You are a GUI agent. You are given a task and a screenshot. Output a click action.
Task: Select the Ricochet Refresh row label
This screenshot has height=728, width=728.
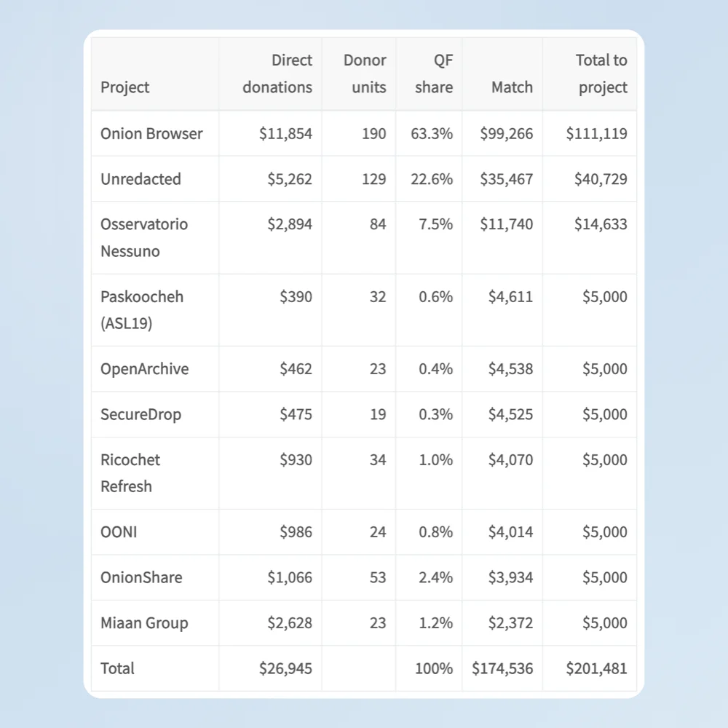(x=130, y=473)
